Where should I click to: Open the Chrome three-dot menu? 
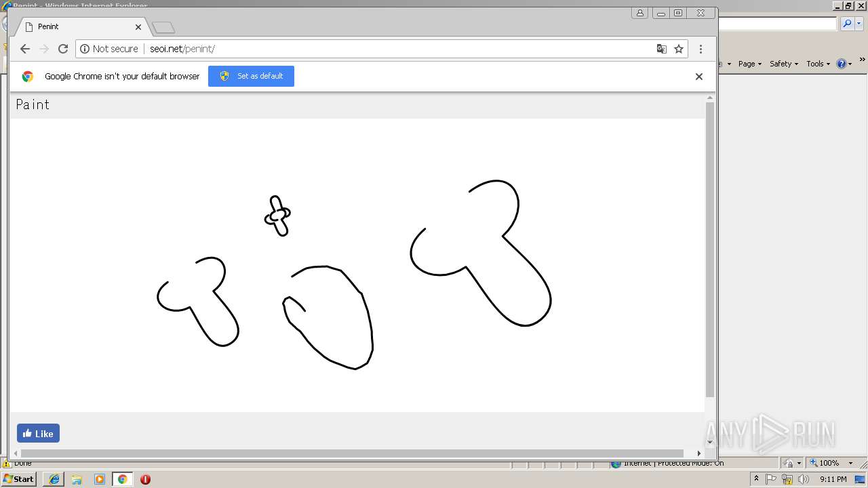coord(701,49)
